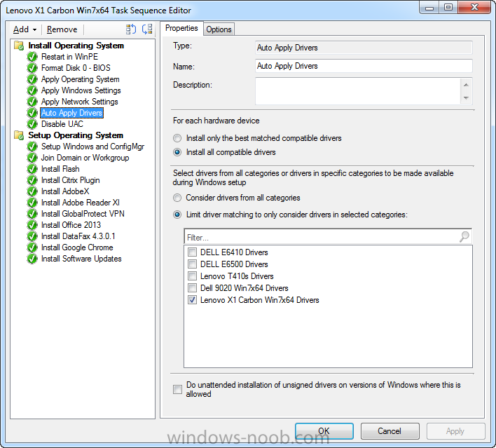Enable unattended installation of unsigned drivers
The image size is (496, 448).
tap(177, 389)
